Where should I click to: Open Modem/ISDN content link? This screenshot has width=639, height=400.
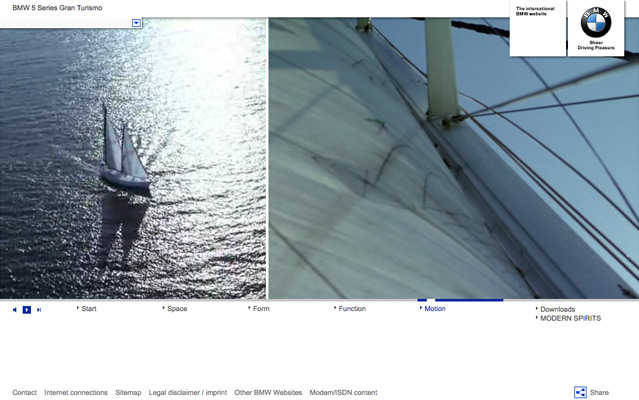click(343, 393)
